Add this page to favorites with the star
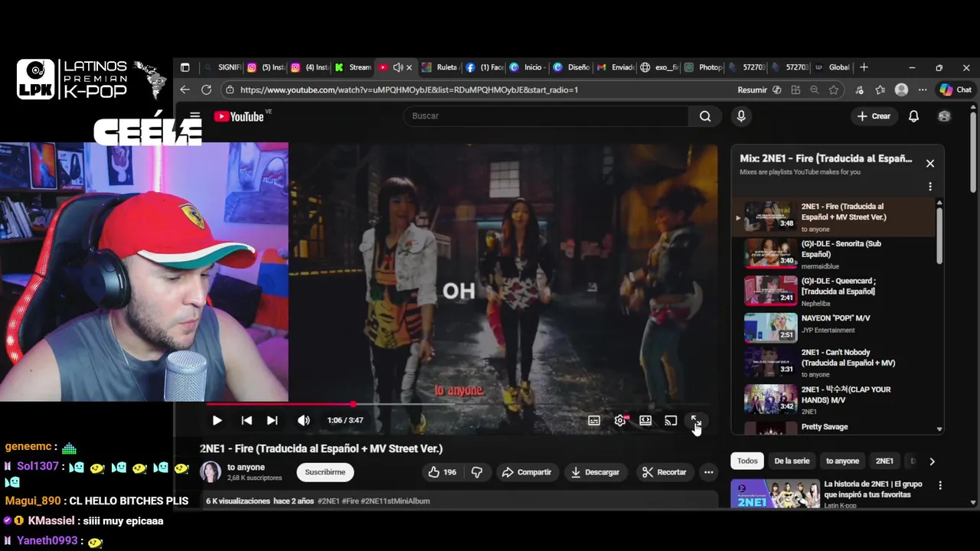The height and width of the screenshot is (551, 980). 834,90
